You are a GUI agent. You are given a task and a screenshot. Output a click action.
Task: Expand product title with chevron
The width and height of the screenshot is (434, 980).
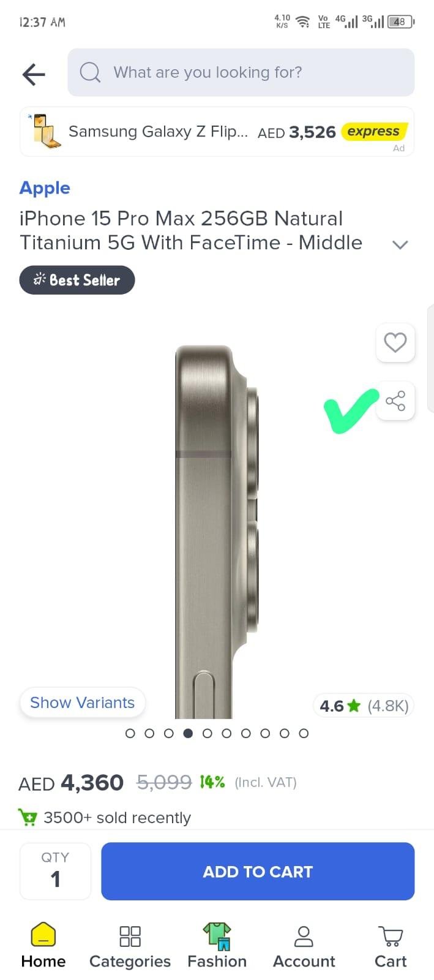tap(400, 244)
